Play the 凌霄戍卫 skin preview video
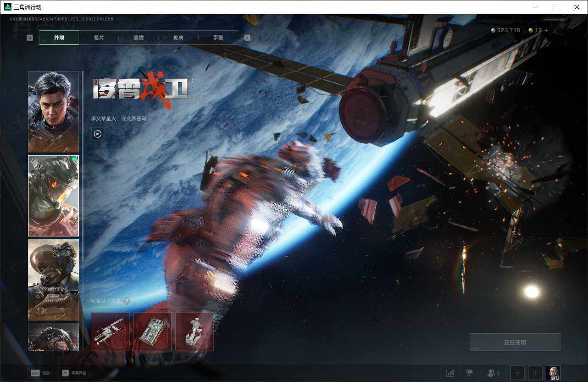Screen dimensions: 588x382 click(x=97, y=134)
